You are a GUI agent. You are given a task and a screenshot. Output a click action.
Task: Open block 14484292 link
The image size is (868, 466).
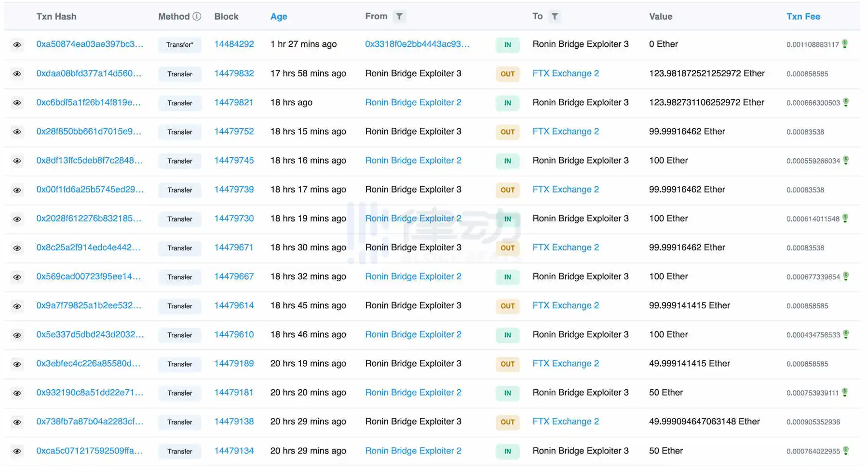(x=234, y=44)
